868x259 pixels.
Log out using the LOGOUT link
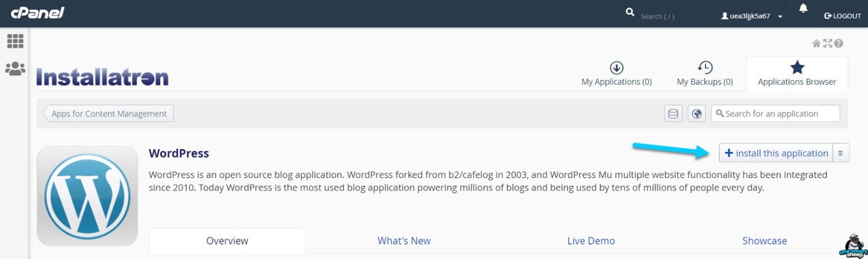click(843, 16)
